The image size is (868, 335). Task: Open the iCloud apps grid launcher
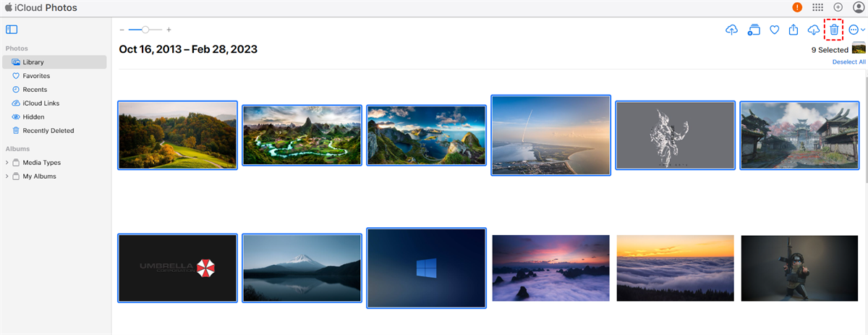817,7
